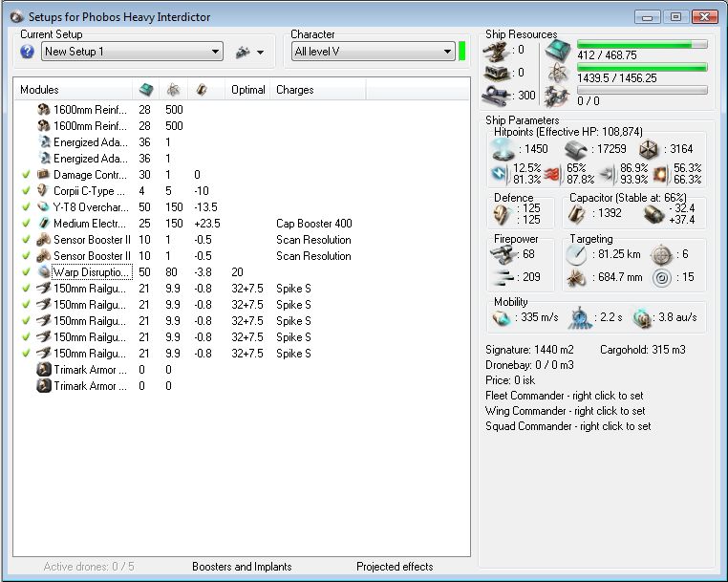Toggle the last 150mm Railgun check mark
The height and width of the screenshot is (582, 728).
26,354
